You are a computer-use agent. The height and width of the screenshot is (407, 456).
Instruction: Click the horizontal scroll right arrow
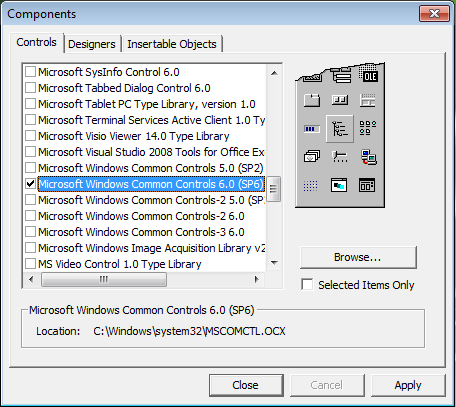click(256, 279)
